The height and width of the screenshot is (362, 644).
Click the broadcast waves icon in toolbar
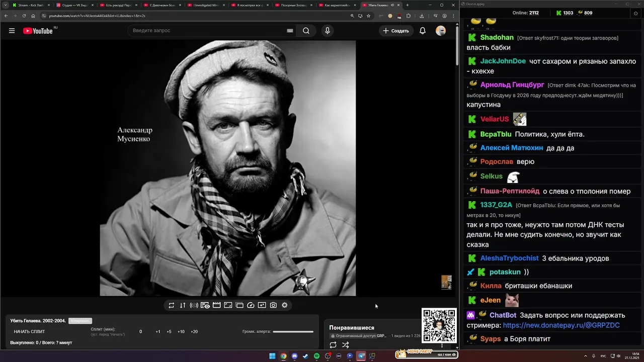click(194, 305)
